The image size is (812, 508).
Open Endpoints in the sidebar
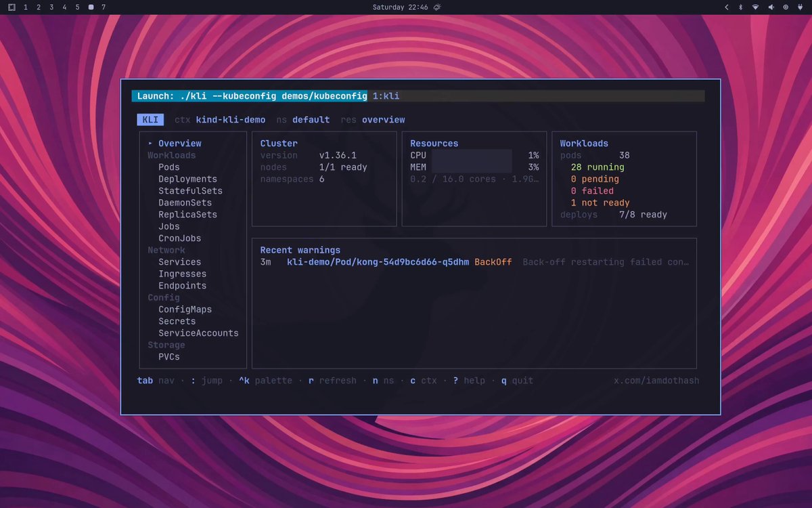(183, 286)
